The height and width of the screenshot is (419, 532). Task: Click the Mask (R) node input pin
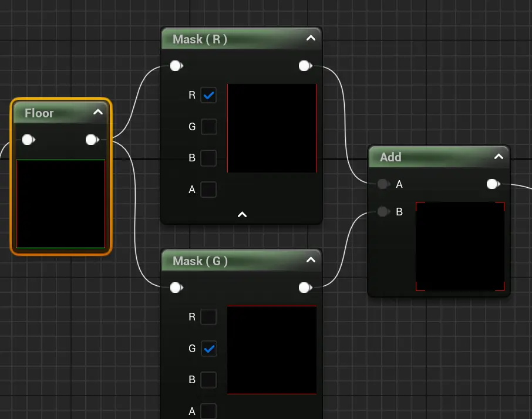[x=176, y=66]
